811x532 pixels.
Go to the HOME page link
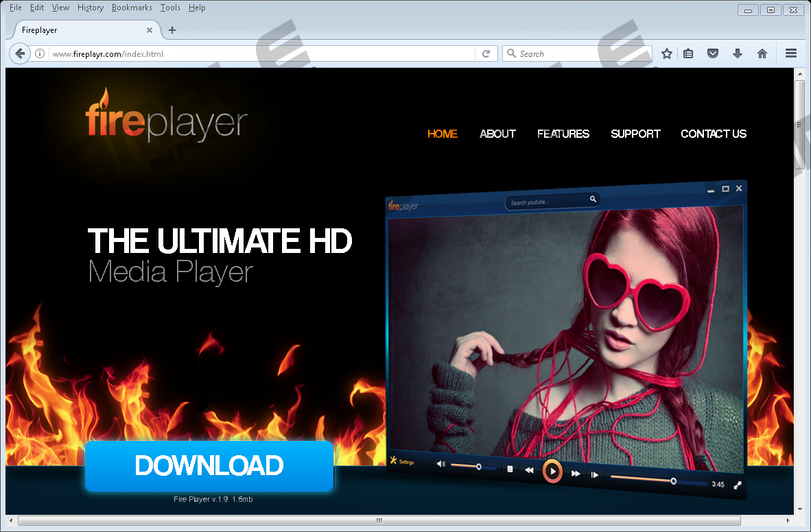[443, 134]
